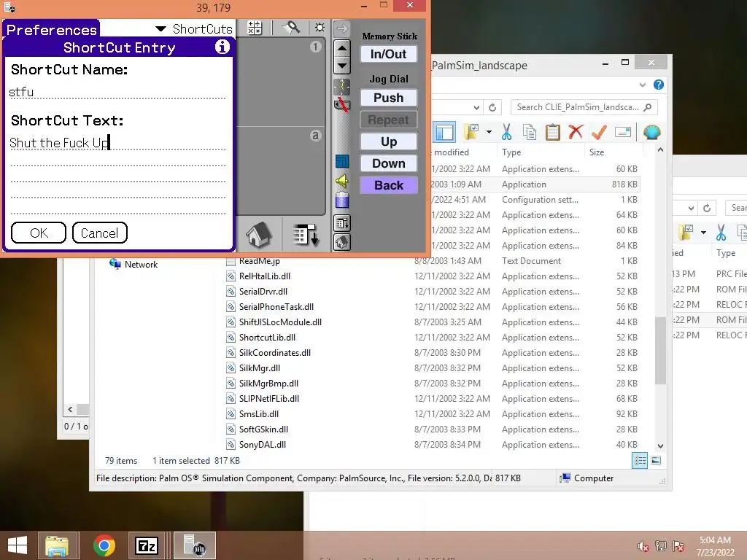Tap the large Menu silkscreen button
747x560 pixels.
tap(306, 235)
